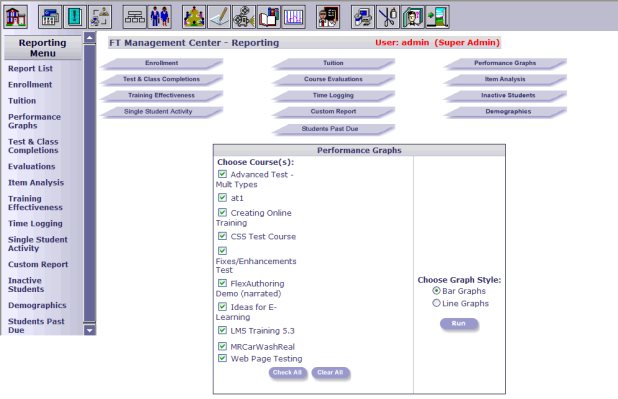Click Training Effectiveness in the sidebar menu
The image size is (618, 399).
pos(35,203)
